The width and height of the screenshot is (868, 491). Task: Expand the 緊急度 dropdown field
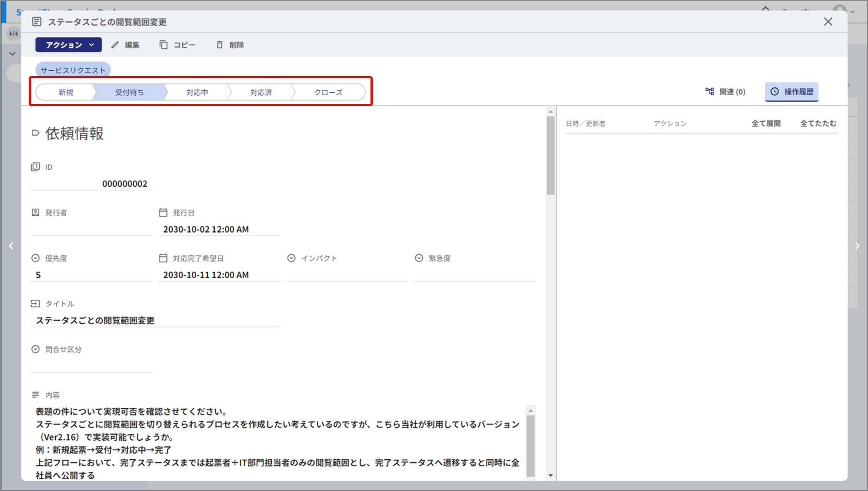point(474,275)
